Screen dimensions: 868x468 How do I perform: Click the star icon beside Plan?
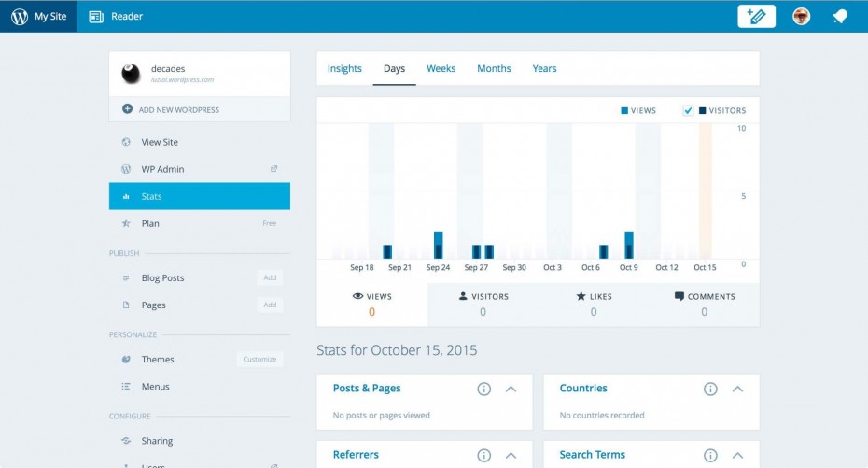[126, 224]
